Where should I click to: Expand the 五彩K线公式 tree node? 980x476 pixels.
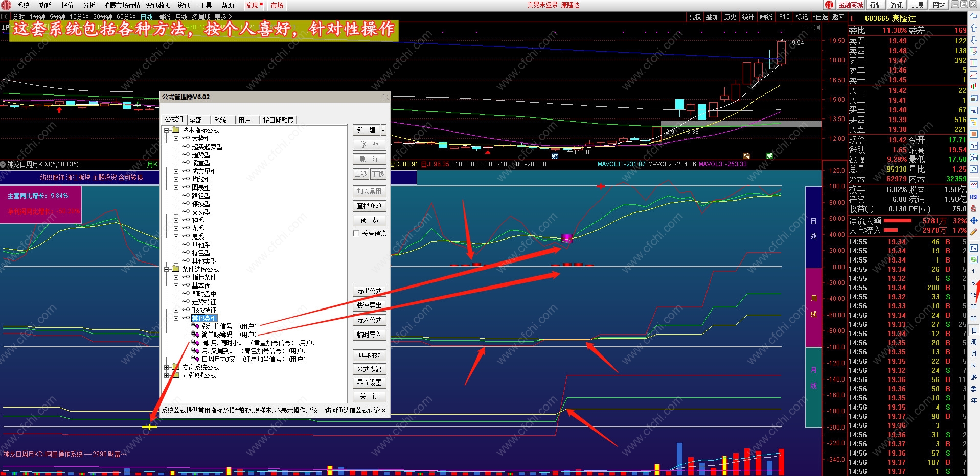coord(166,375)
